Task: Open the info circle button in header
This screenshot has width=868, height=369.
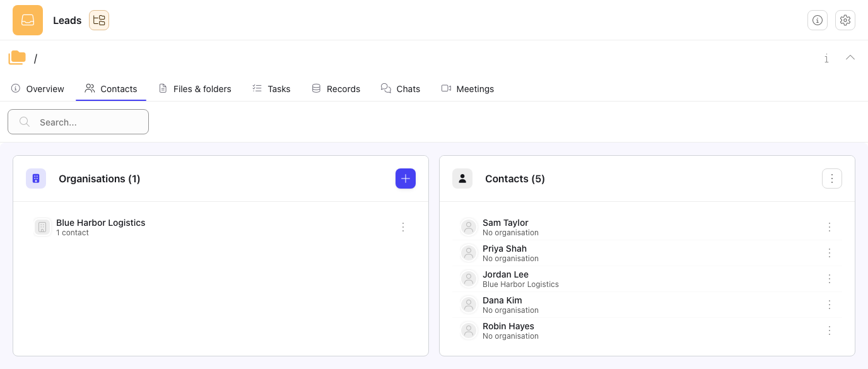Action: click(x=818, y=20)
